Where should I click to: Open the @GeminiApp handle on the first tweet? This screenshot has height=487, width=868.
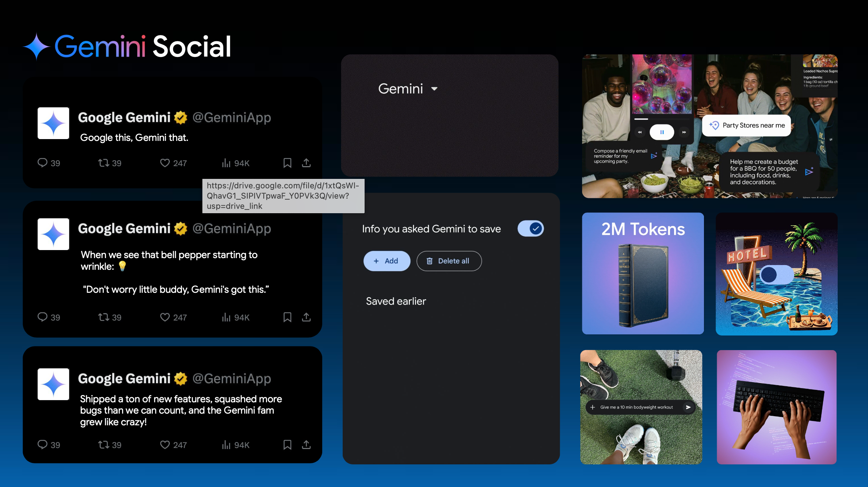pos(232,118)
